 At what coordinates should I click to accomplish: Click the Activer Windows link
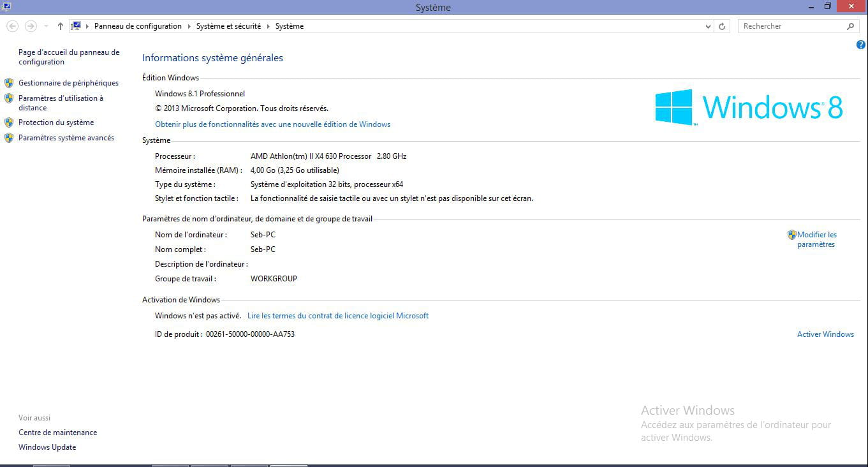825,334
